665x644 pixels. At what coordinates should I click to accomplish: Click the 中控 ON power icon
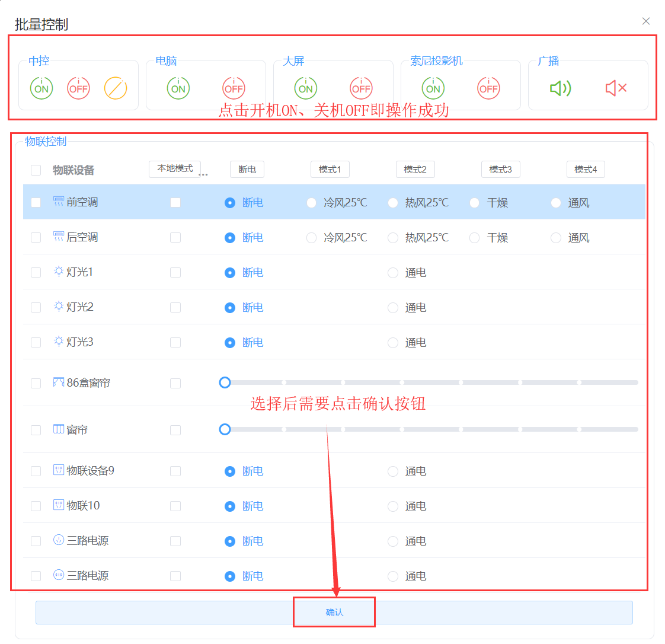[41, 88]
